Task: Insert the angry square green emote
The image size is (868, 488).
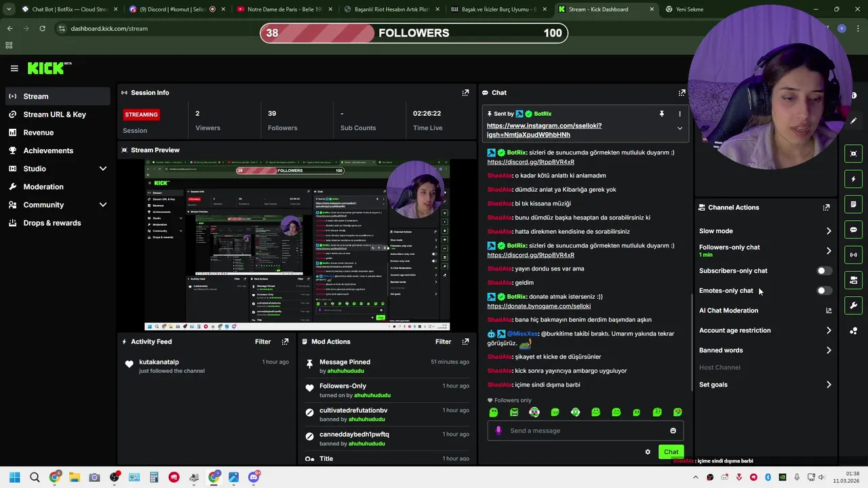Action: [x=514, y=412]
